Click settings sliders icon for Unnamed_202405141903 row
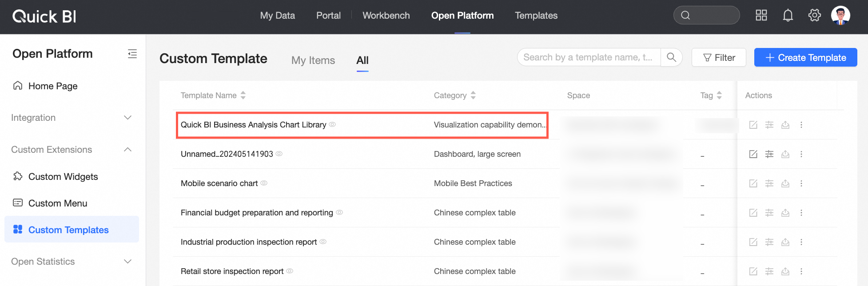Image resolution: width=868 pixels, height=286 pixels. (769, 154)
